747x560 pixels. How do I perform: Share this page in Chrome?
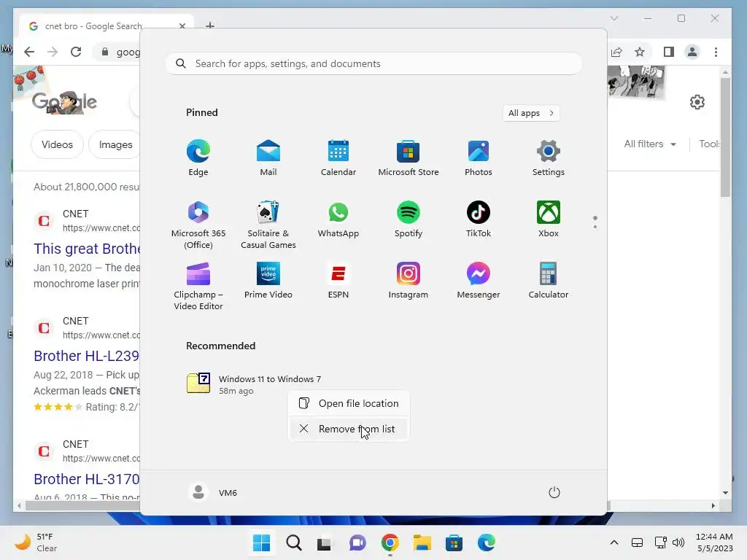click(x=616, y=52)
